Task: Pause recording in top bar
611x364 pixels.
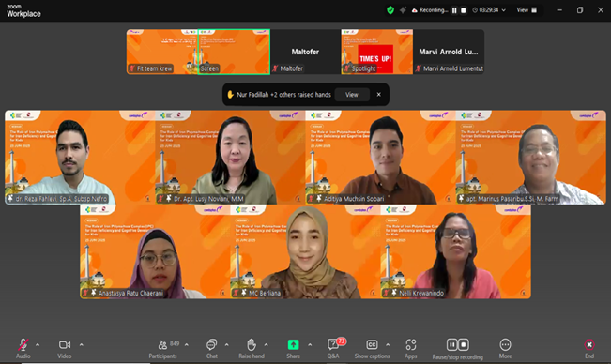Action: click(x=454, y=10)
